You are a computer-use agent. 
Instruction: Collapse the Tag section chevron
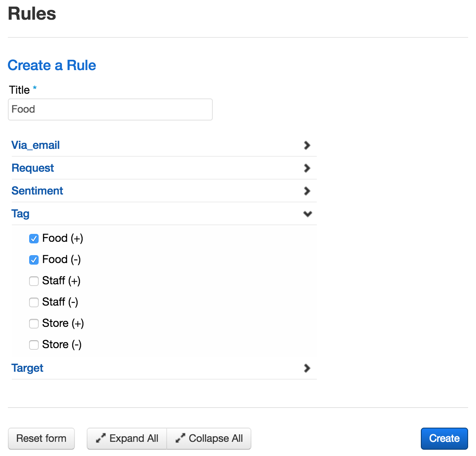pos(308,214)
